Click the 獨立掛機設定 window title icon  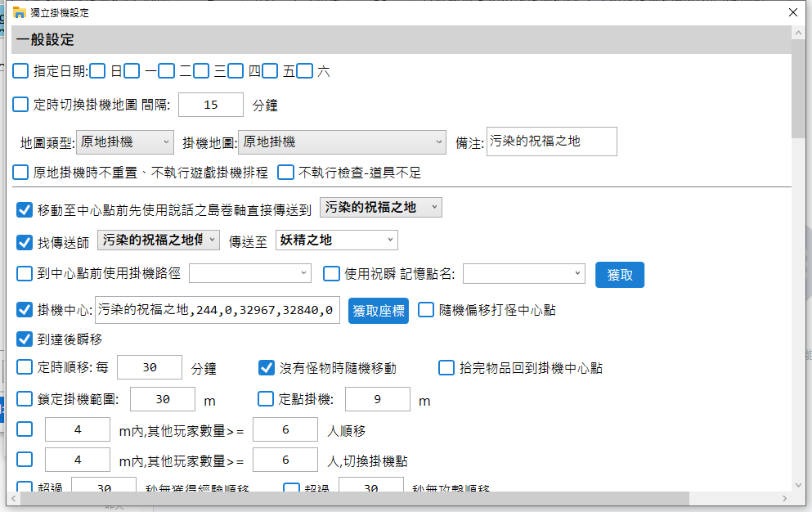coord(20,12)
